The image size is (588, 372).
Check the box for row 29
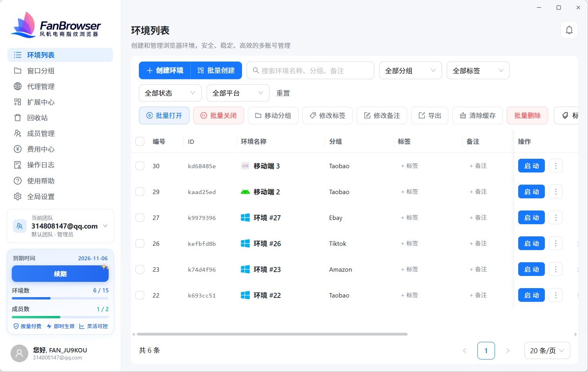tap(140, 192)
